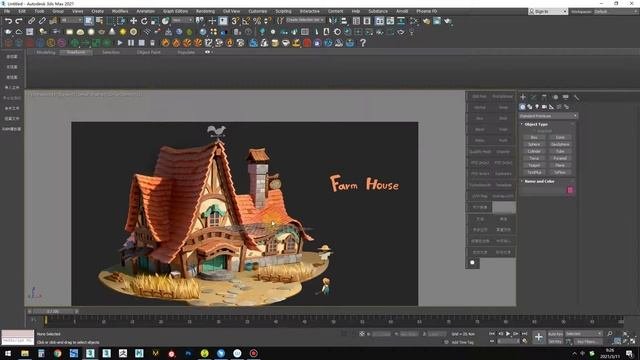This screenshot has height=360, width=640.
Task: Open the Create tab plus icon in command panel
Action: point(523,97)
